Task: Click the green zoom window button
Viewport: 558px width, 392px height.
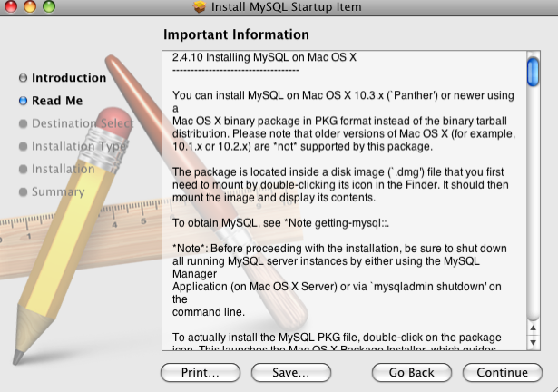Action: [48, 7]
